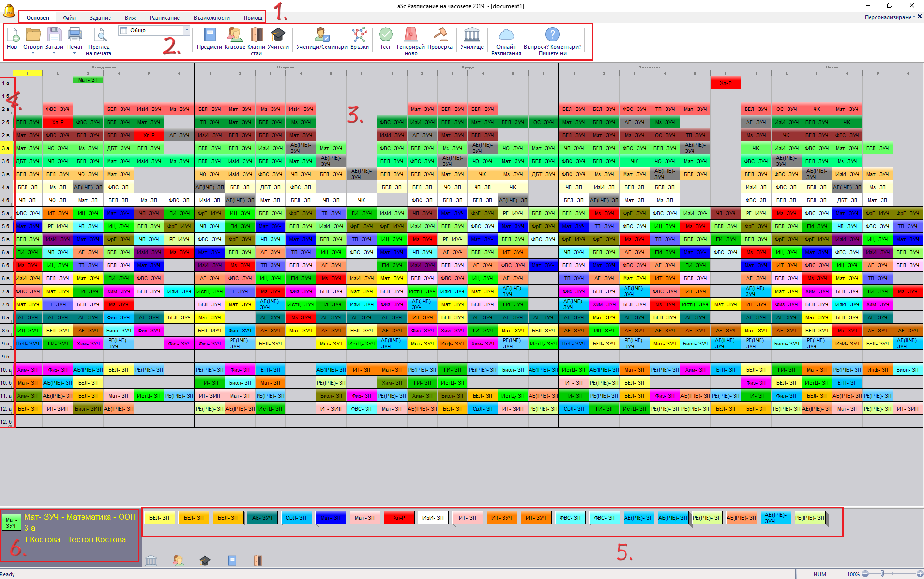Open the Проверка gavel tool
Viewport: 924px width, 579px height.
coord(440,35)
